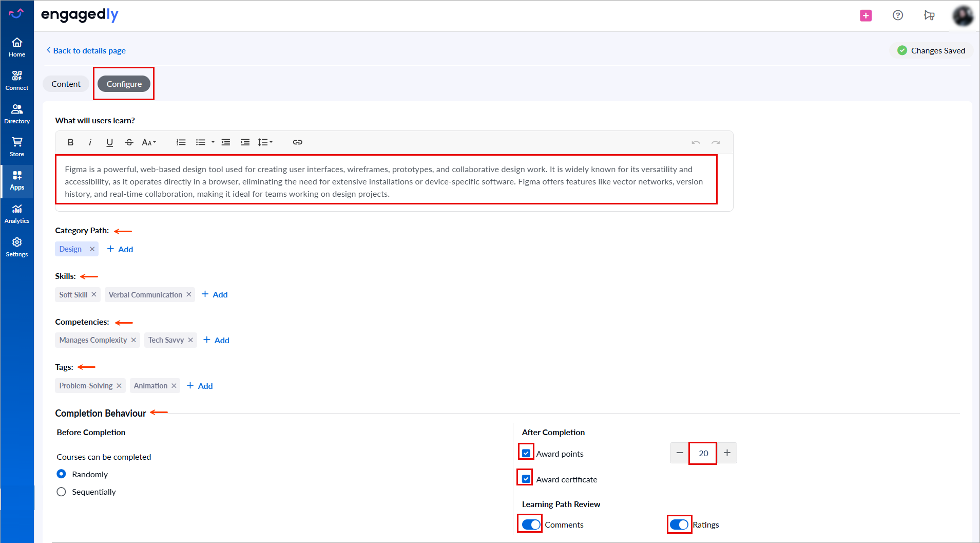The height and width of the screenshot is (543, 980).
Task: Add a new competency
Action: click(216, 340)
